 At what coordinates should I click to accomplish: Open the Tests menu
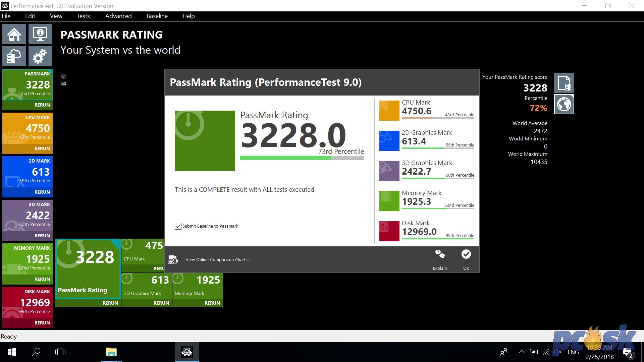point(83,16)
